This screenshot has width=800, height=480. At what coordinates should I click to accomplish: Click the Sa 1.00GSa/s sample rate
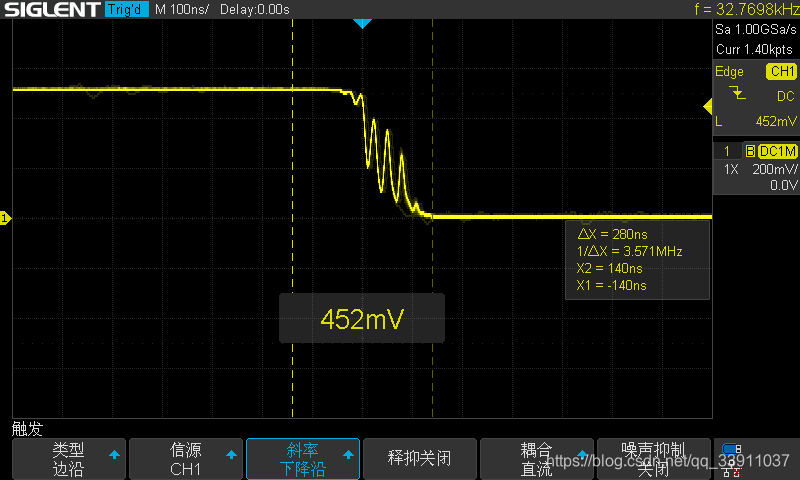[x=755, y=30]
